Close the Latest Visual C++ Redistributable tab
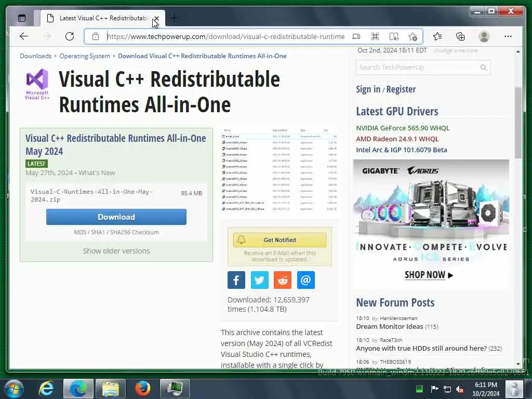The width and height of the screenshot is (532, 399). pyautogui.click(x=156, y=18)
